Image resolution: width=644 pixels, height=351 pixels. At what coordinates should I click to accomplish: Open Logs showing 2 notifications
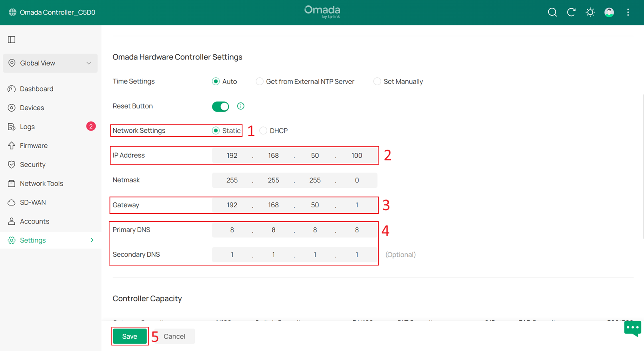click(x=27, y=126)
